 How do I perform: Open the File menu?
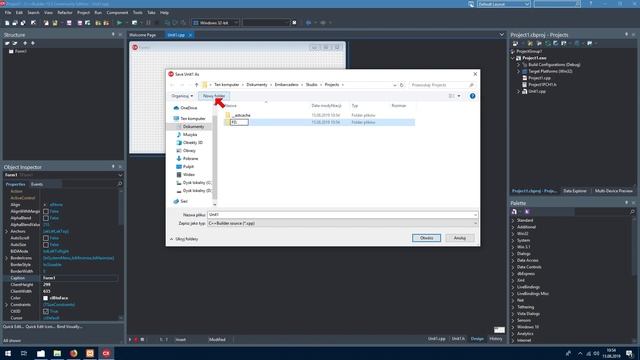pyautogui.click(x=8, y=13)
